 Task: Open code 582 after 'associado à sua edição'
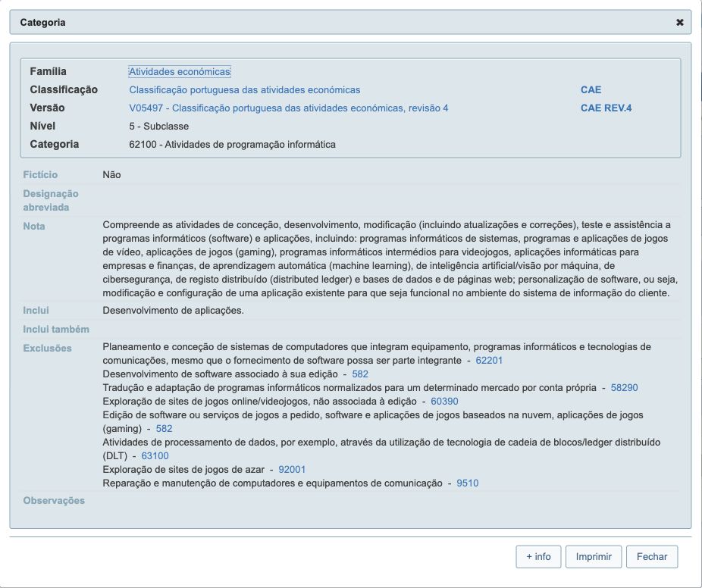coord(360,374)
